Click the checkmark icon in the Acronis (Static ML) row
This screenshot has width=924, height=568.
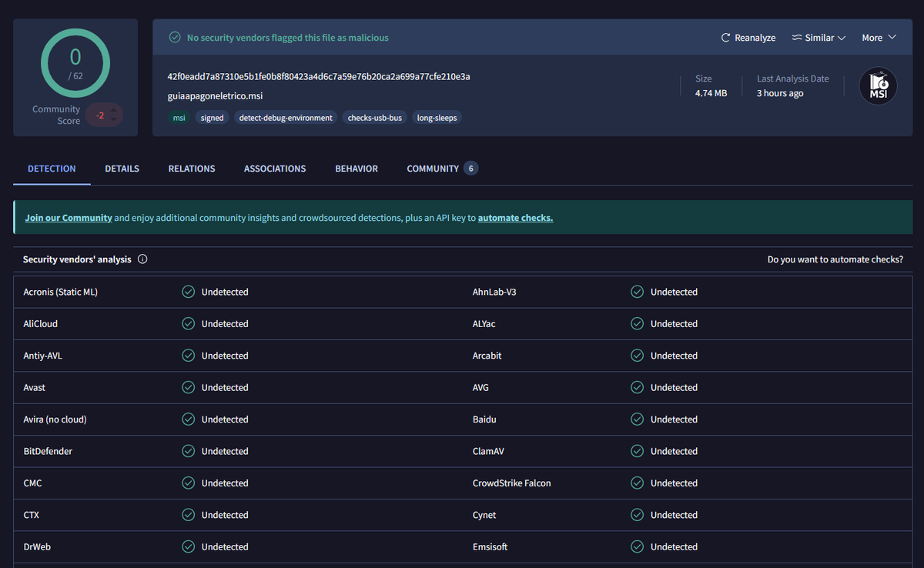(188, 292)
